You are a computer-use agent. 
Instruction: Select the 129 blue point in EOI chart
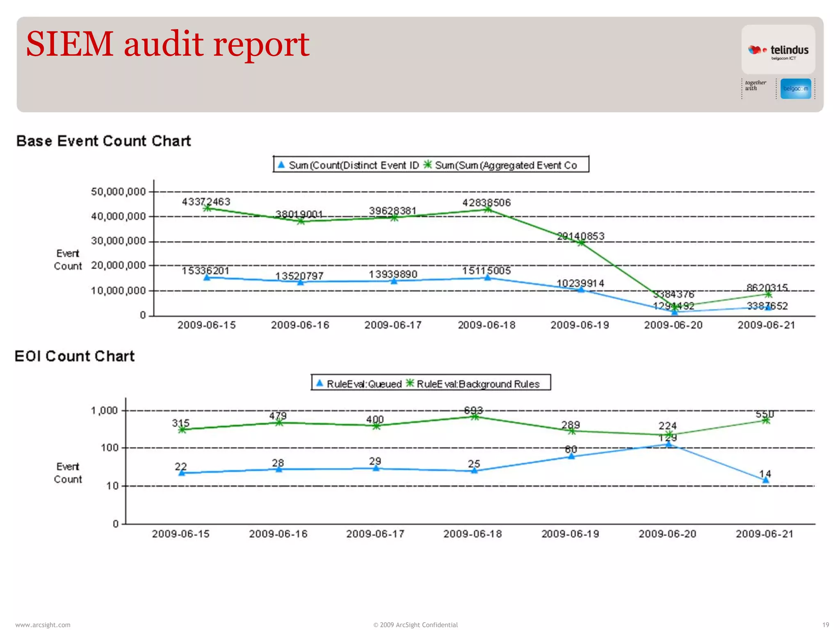coord(669,444)
